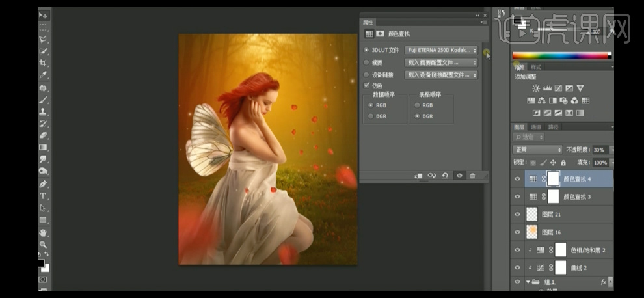The image size is (644, 298).
Task: Select the Move tool
Action: click(x=43, y=16)
